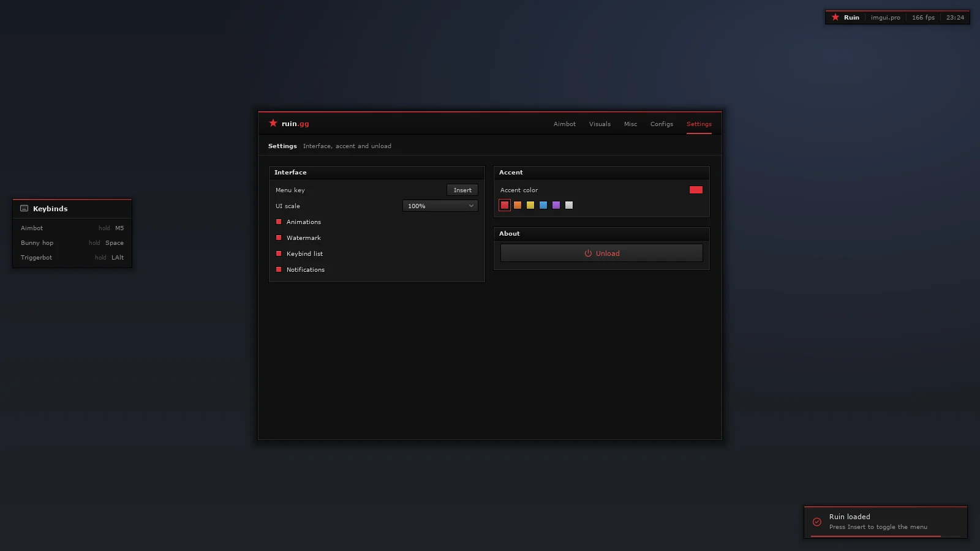Toggle the Animations checkbox
Screen dimensions: 980x551
click(279, 222)
